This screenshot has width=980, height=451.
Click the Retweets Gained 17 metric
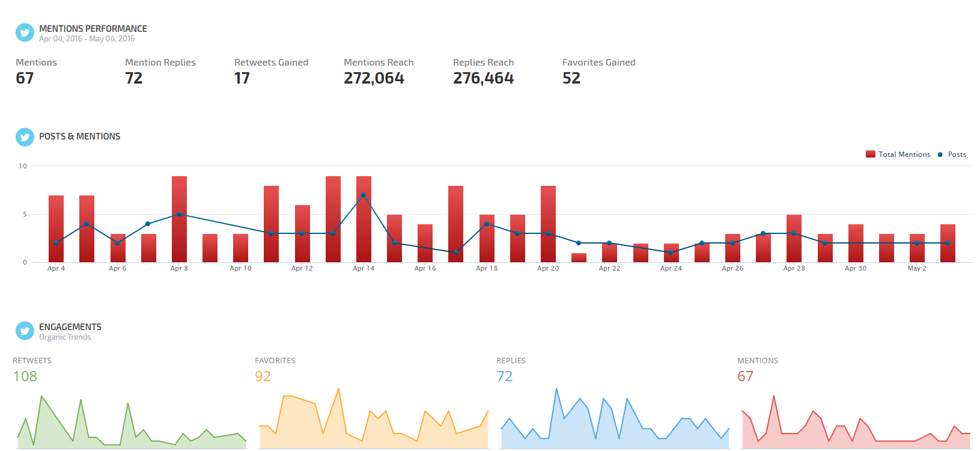(x=242, y=78)
